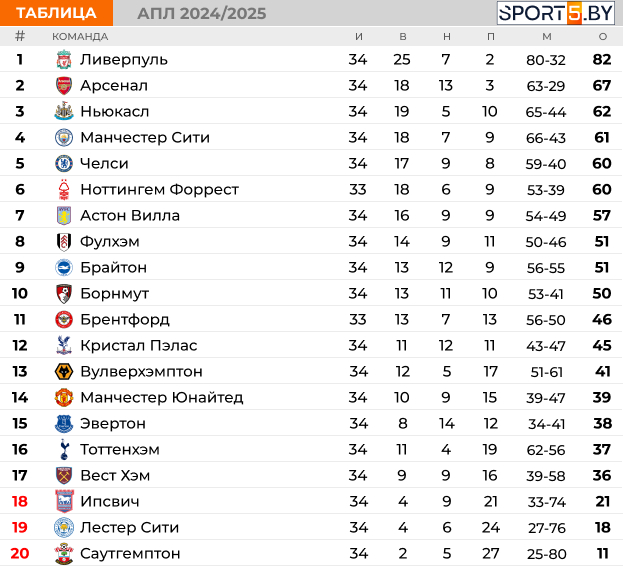This screenshot has height=566, width=623.
Task: Open the SPORT5.BY logo link
Action: [555, 13]
